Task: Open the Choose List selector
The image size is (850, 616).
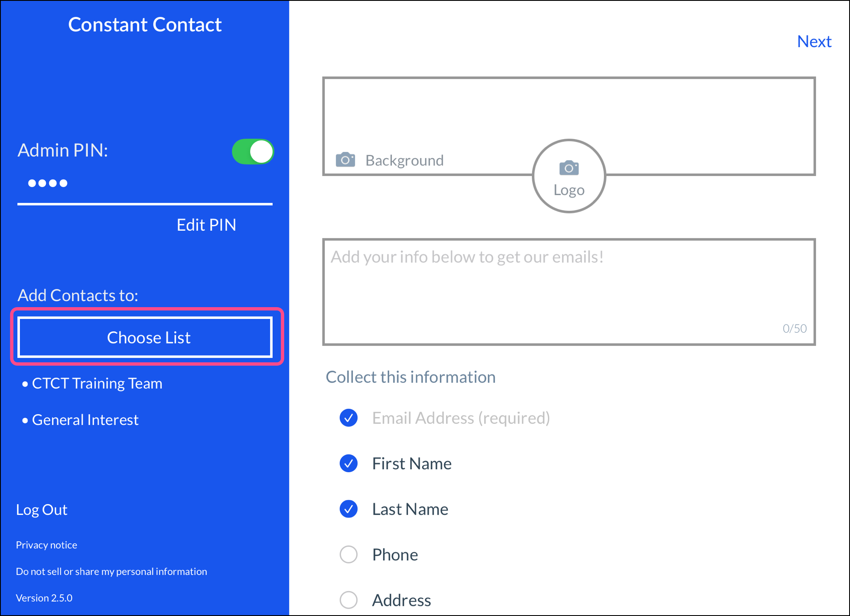Action: coord(145,337)
